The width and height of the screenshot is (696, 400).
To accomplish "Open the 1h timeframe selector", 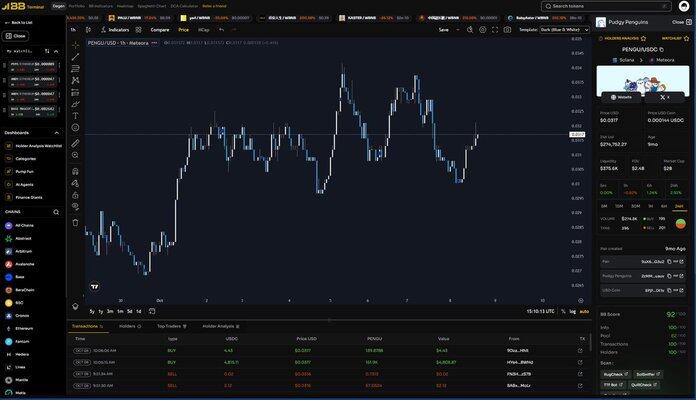I will tap(73, 30).
